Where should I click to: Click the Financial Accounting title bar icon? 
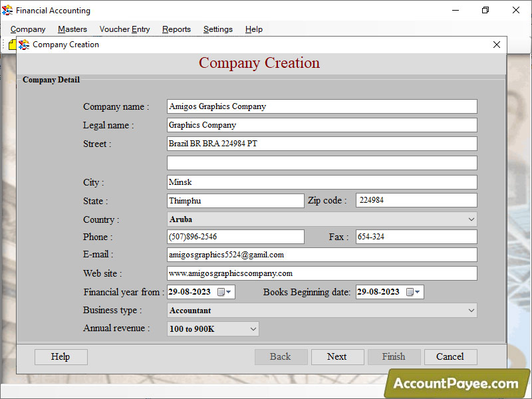coord(9,10)
